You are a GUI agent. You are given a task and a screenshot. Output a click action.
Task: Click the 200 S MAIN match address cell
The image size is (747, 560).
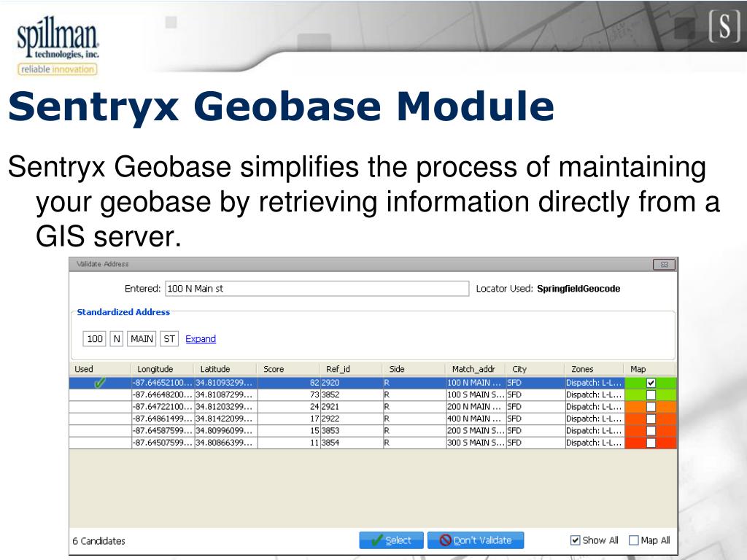(x=476, y=430)
